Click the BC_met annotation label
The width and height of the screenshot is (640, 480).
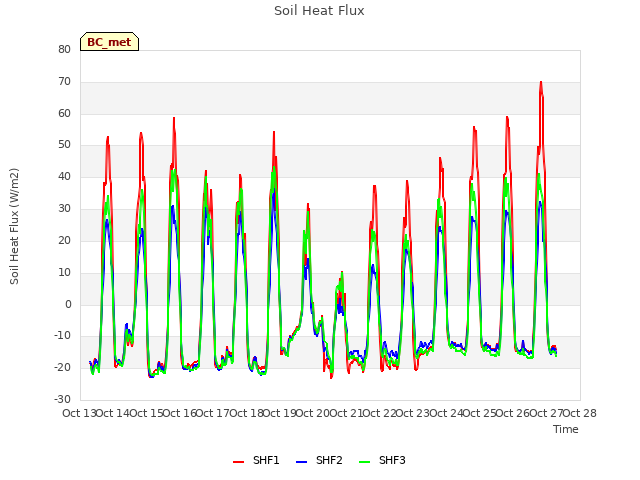click(109, 42)
